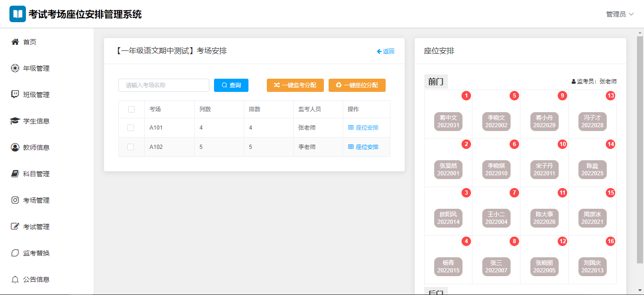Click the table icon in row A102
644x295 pixels.
click(351, 147)
